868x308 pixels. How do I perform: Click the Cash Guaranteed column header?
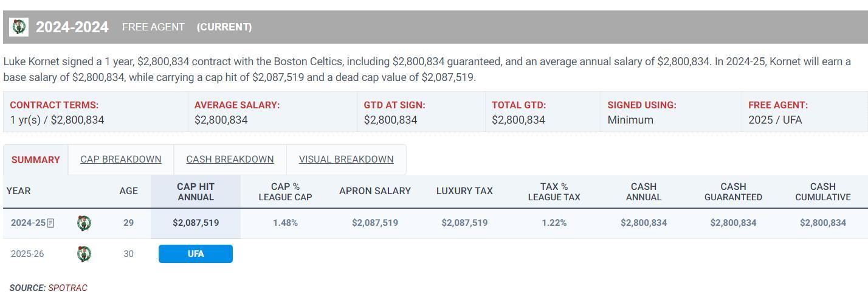click(x=733, y=192)
